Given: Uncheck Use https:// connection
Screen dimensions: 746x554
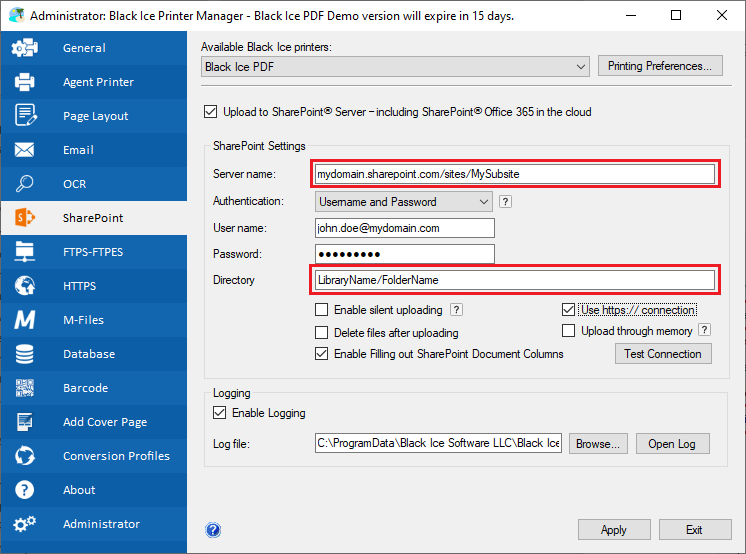Looking at the screenshot, I should (569, 310).
